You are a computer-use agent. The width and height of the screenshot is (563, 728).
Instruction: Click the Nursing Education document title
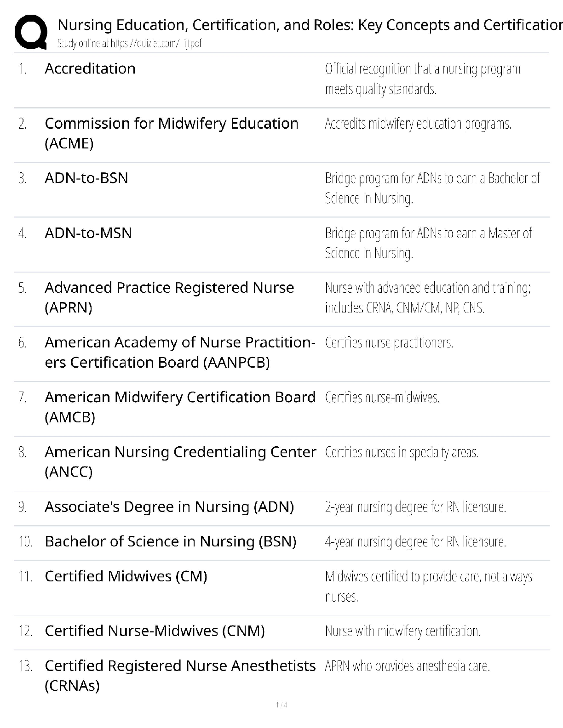[x=310, y=25]
